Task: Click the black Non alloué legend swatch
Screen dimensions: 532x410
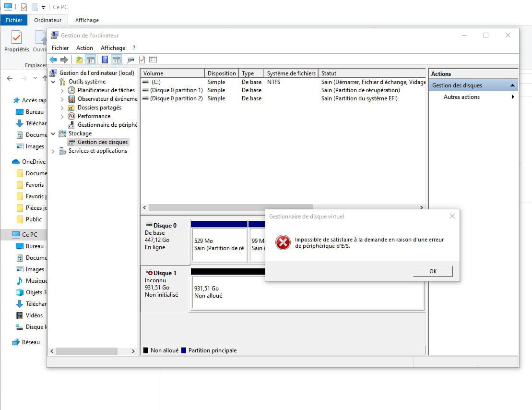Action: coord(145,350)
